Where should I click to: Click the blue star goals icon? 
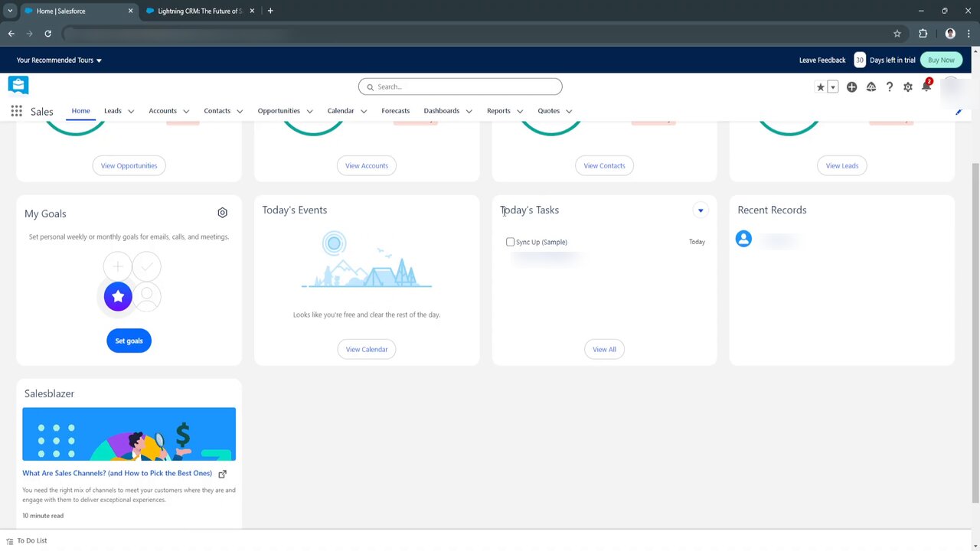[x=118, y=296]
